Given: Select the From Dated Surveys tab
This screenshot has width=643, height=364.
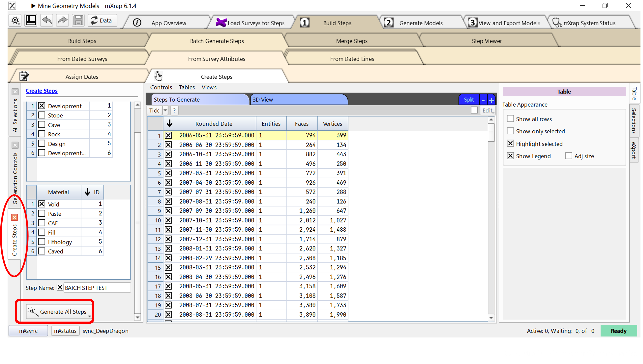Looking at the screenshot, I should (x=82, y=59).
